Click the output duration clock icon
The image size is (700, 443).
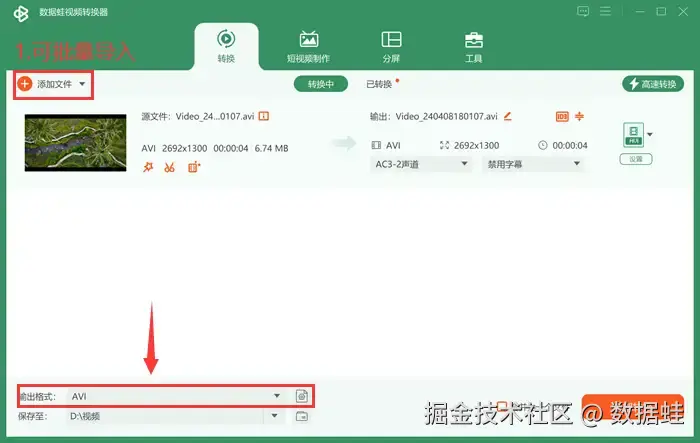(542, 145)
